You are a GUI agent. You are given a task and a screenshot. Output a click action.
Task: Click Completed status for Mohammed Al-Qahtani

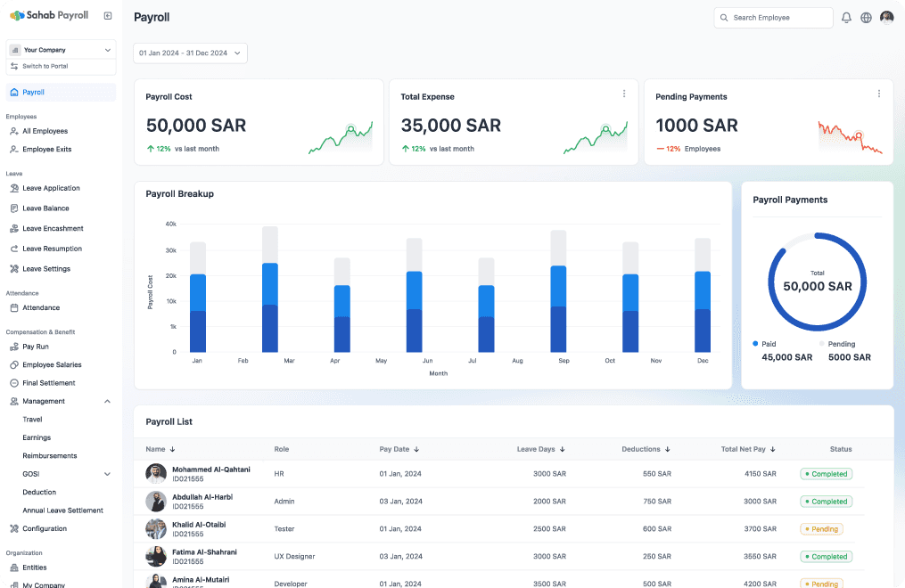(x=826, y=474)
